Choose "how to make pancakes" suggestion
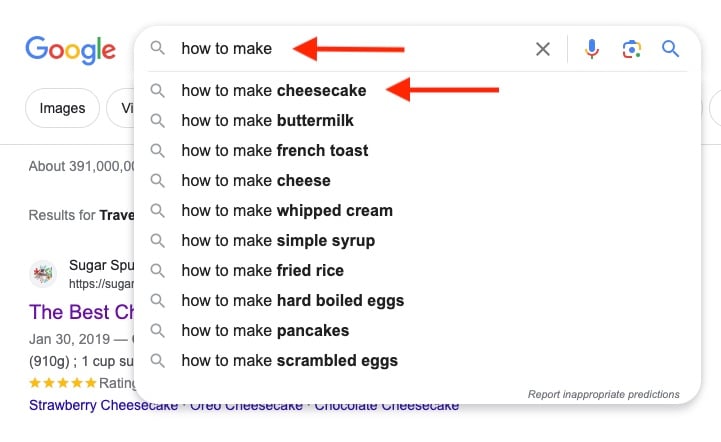This screenshot has height=442, width=721. pyautogui.click(x=266, y=331)
